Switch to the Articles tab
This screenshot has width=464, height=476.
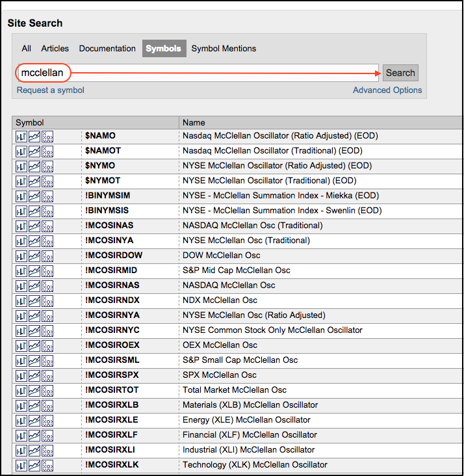click(55, 49)
